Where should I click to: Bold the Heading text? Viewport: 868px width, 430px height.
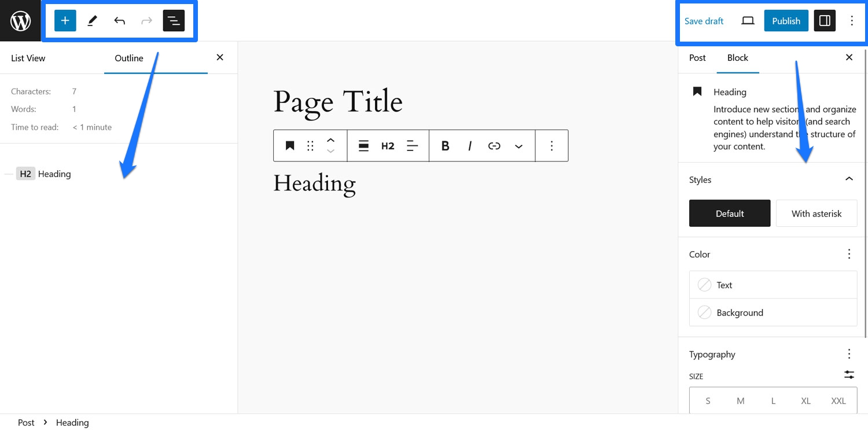[445, 145]
